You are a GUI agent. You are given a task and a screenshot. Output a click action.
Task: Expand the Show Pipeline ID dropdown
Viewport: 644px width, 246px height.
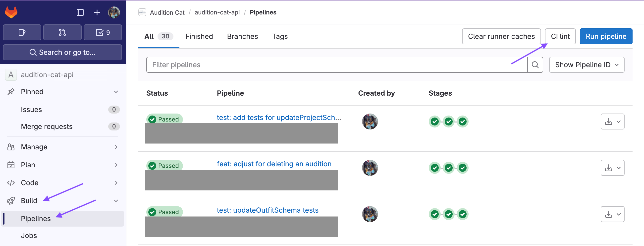[x=587, y=65]
